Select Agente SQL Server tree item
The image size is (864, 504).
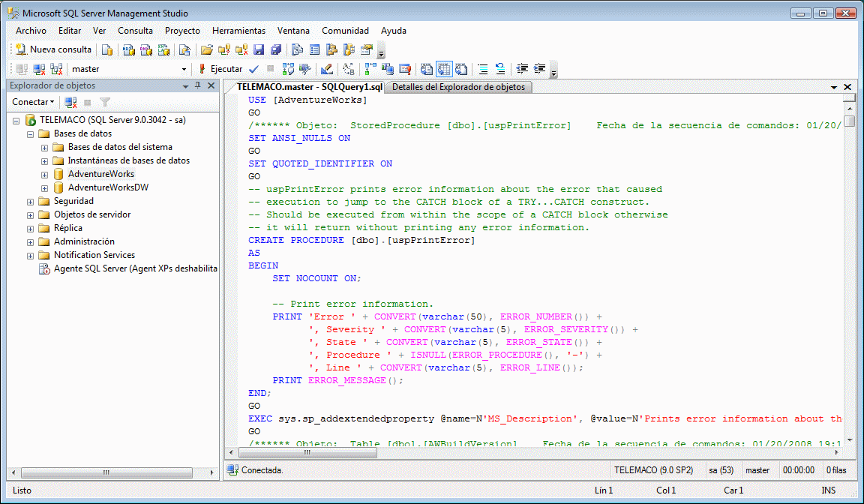tap(135, 268)
